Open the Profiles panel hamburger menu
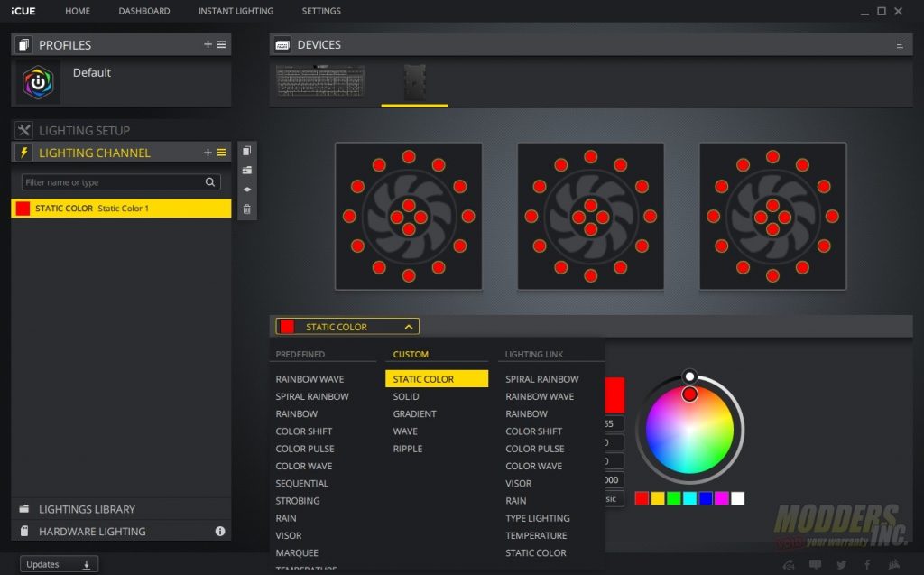 tap(222, 44)
